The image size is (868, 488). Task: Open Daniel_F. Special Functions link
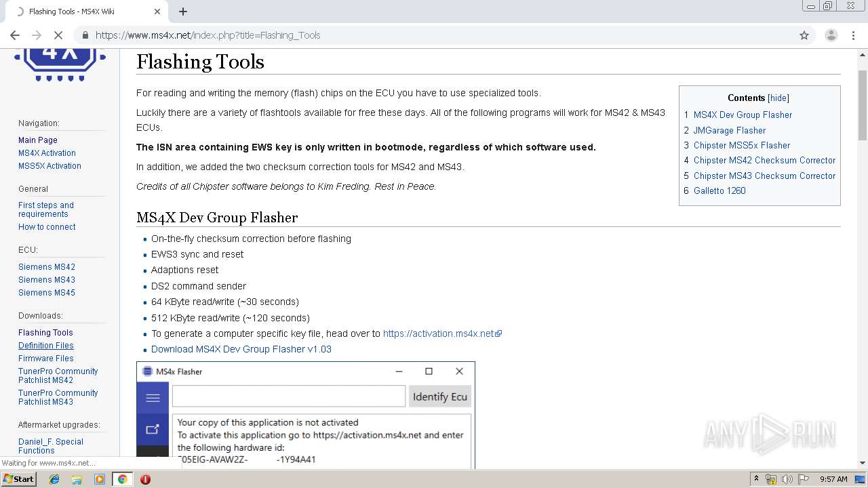pyautogui.click(x=51, y=446)
